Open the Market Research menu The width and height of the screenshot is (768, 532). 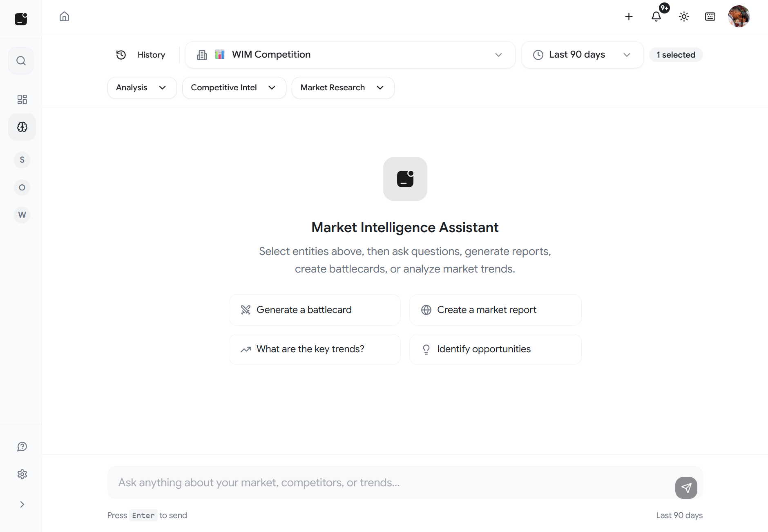(x=343, y=88)
